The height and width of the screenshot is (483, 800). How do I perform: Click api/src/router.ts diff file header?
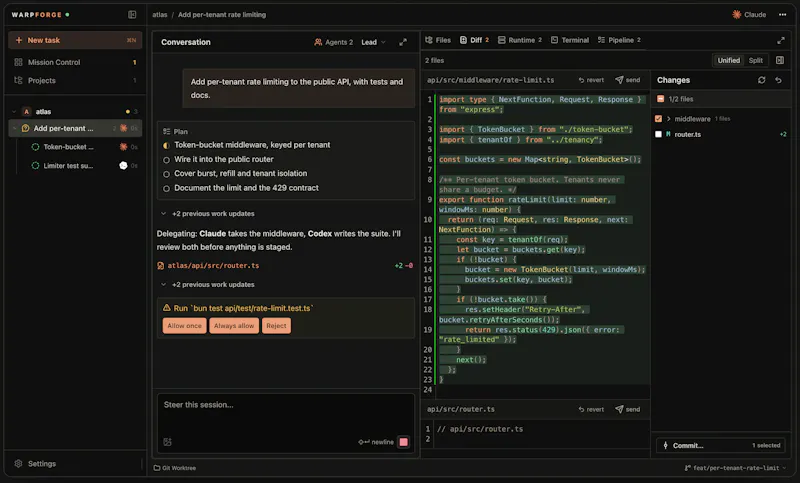tap(461, 410)
